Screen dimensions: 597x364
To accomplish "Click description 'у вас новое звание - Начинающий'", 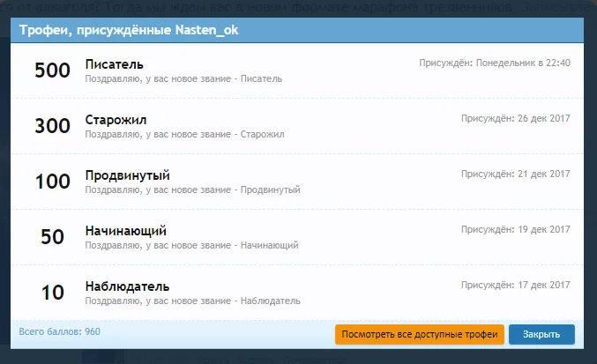I will point(222,245).
